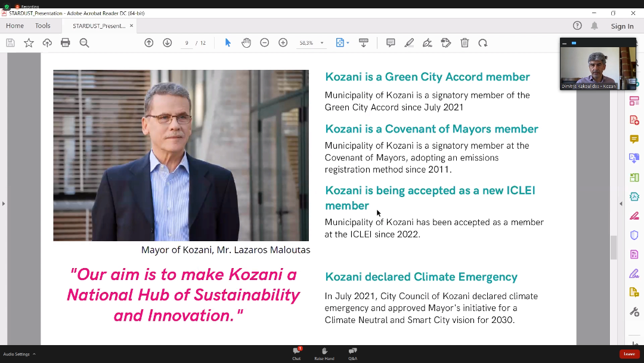The image size is (644, 363).
Task: Click the Print file icon
Action: point(66,43)
